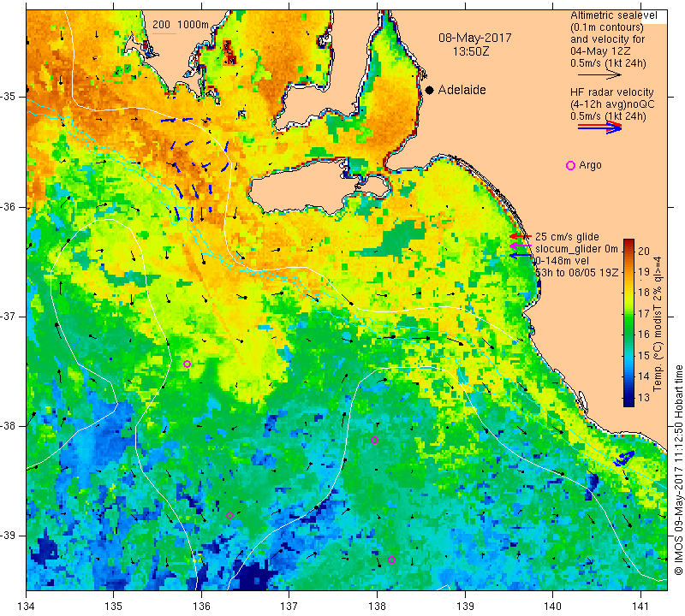Click the black dot marking Adelaide

pyautogui.click(x=430, y=90)
